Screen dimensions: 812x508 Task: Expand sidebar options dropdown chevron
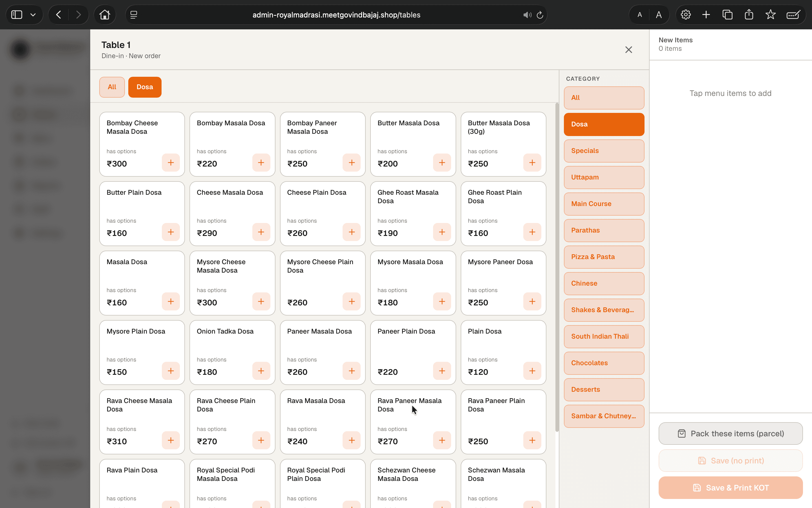pyautogui.click(x=33, y=15)
